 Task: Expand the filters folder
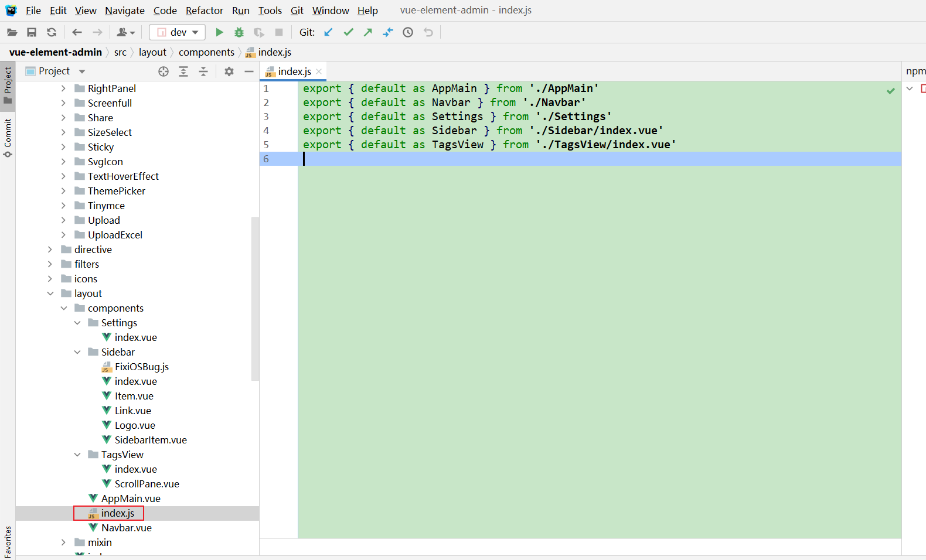click(50, 264)
